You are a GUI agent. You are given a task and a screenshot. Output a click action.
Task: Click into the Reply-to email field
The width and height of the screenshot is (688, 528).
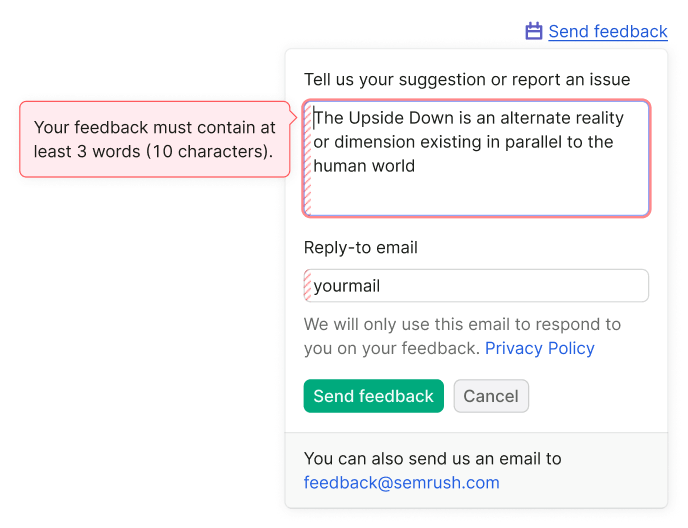pyautogui.click(x=477, y=286)
